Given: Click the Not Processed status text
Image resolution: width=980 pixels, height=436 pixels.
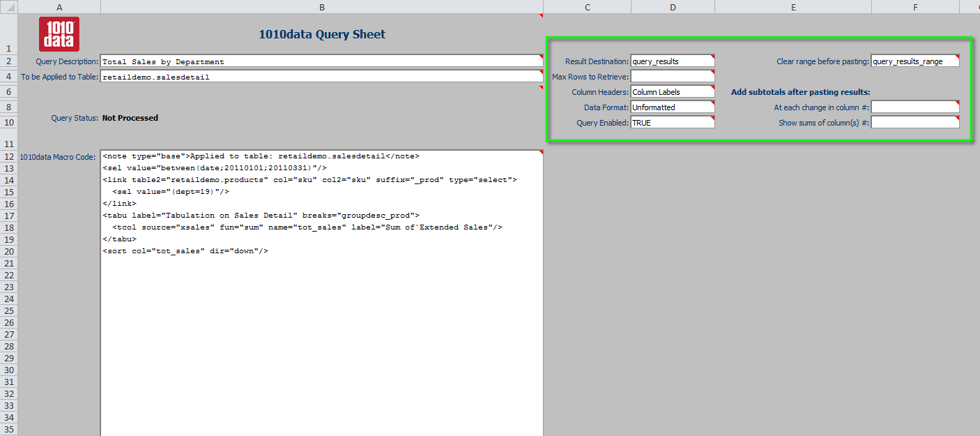Looking at the screenshot, I should [x=130, y=118].
